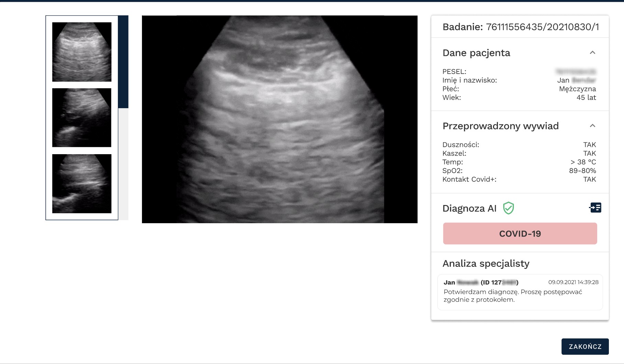624x364 pixels.
Task: Click the thumbnail list scrollbar handle
Action: [123, 62]
